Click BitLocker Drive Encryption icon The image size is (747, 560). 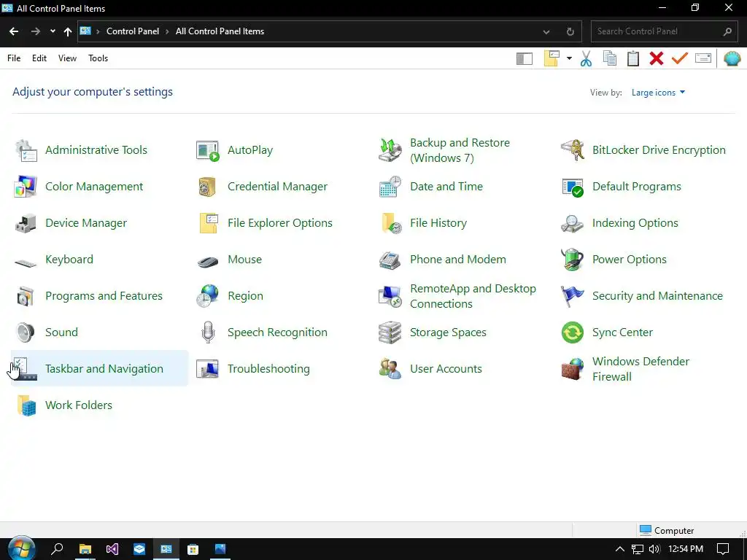pos(572,150)
